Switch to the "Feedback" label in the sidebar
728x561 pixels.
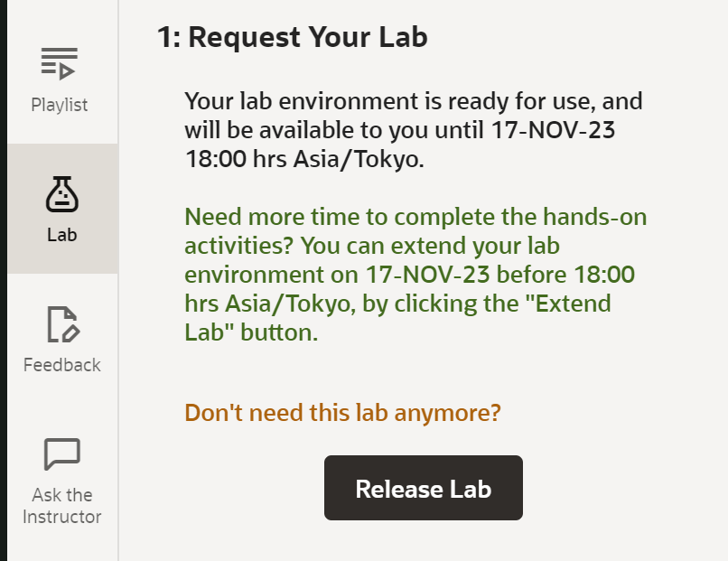[62, 365]
